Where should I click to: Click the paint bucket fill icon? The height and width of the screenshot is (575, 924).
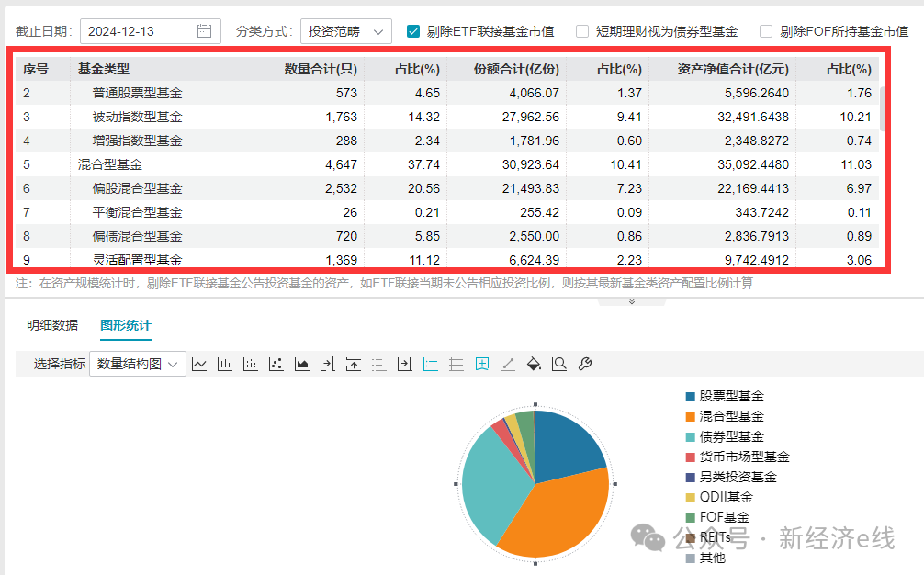click(533, 365)
